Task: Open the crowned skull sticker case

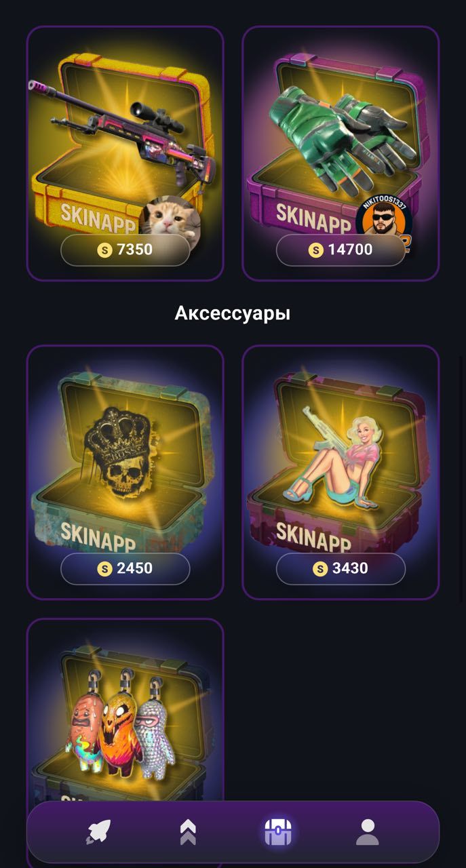Action: pyautogui.click(x=125, y=472)
